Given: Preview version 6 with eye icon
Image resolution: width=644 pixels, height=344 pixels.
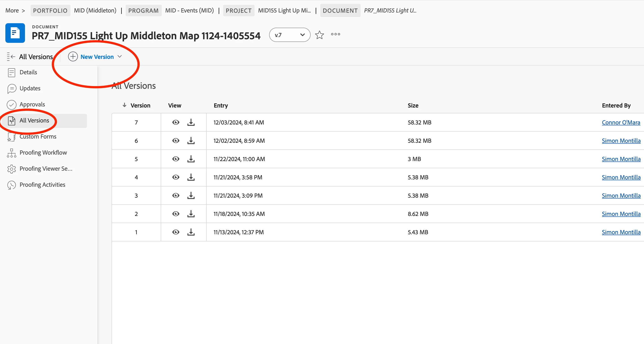Looking at the screenshot, I should pyautogui.click(x=176, y=141).
